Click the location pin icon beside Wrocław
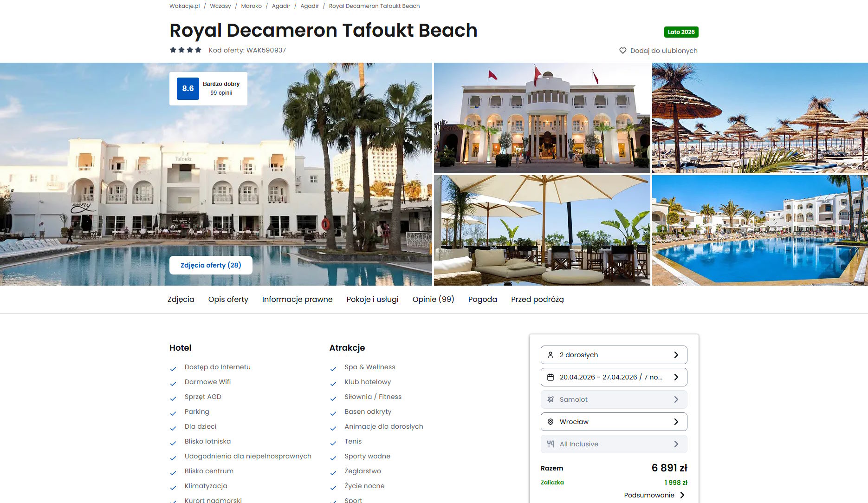 [551, 422]
